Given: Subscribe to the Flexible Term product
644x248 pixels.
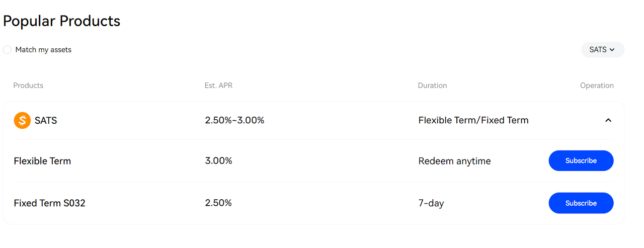Looking at the screenshot, I should point(581,161).
